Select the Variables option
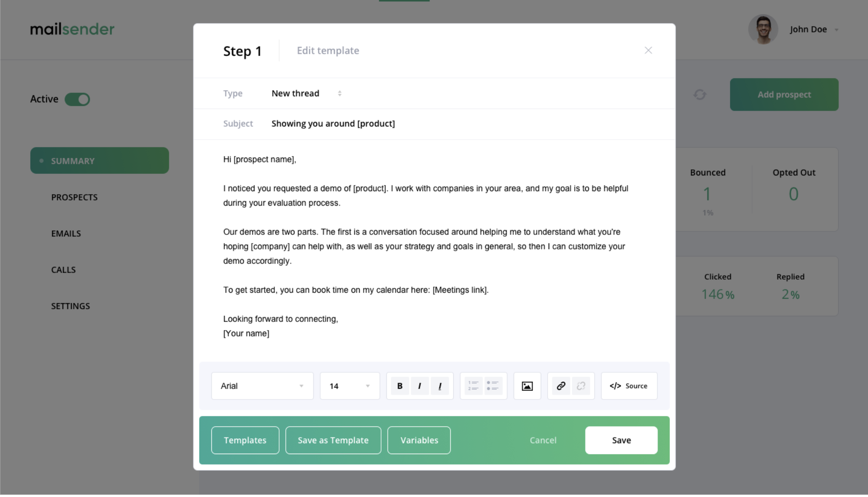 [419, 440]
